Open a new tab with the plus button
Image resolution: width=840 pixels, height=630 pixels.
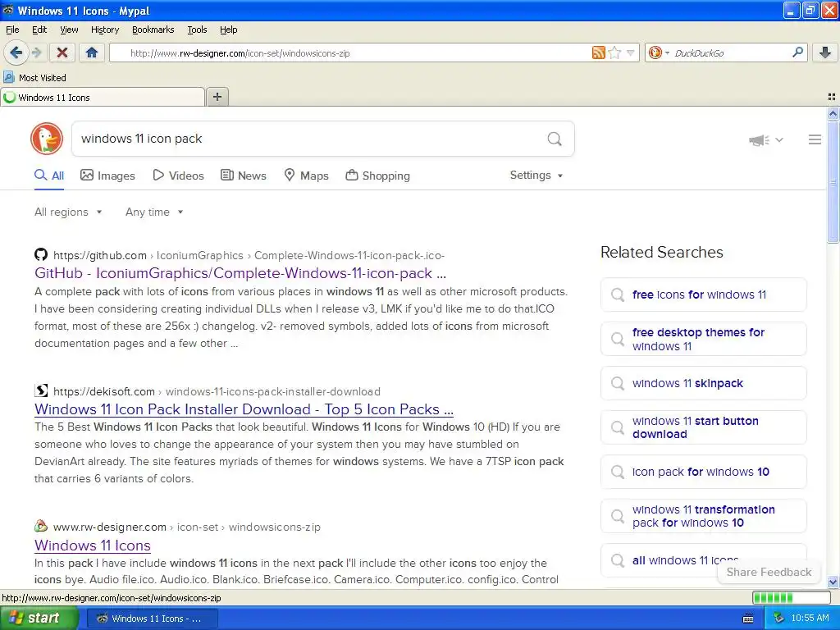[x=217, y=97]
